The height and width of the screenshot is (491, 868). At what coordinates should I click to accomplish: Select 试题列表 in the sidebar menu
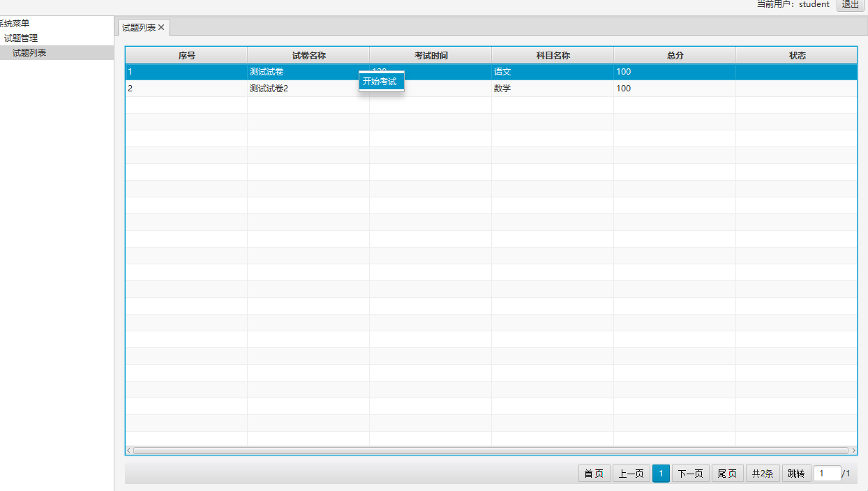(x=29, y=52)
